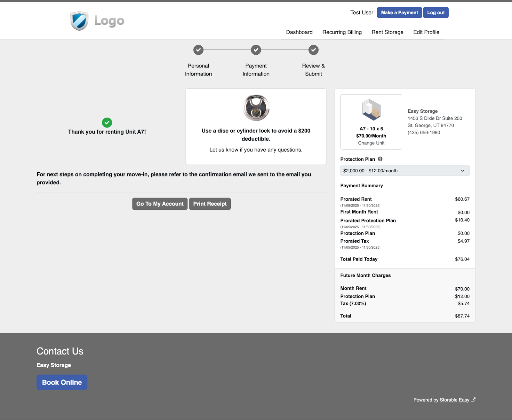Open Edit Profile from navigation
512x420 pixels.
(x=426, y=32)
